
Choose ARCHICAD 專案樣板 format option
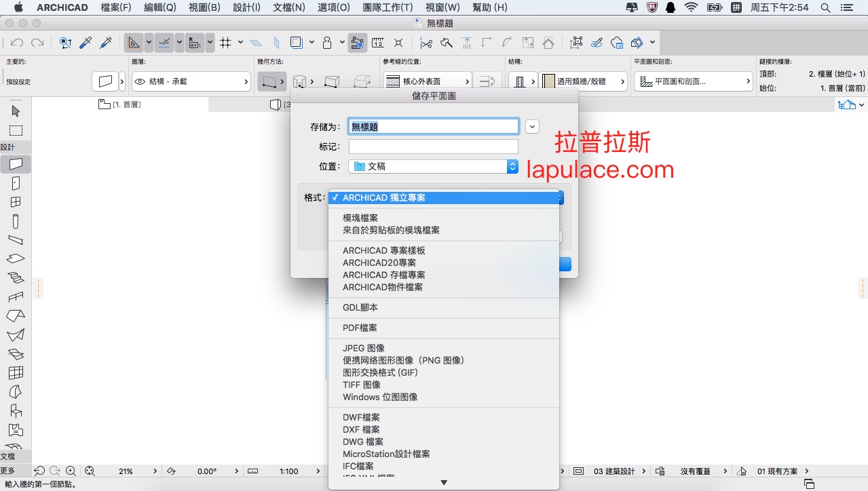click(x=444, y=250)
